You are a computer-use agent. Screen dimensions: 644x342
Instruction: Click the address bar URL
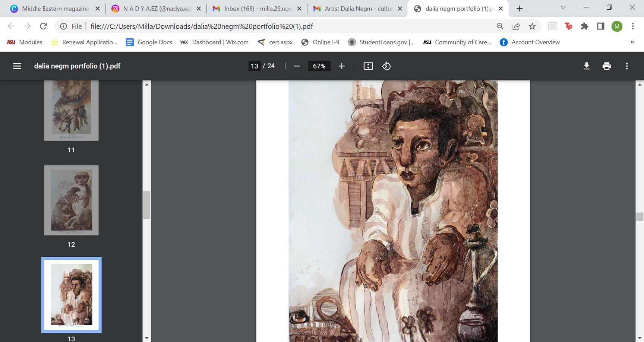202,26
